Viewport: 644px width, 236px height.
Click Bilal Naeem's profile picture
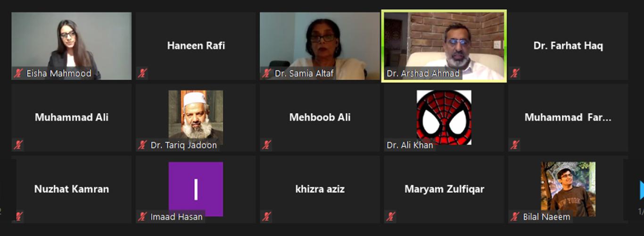coord(568,189)
